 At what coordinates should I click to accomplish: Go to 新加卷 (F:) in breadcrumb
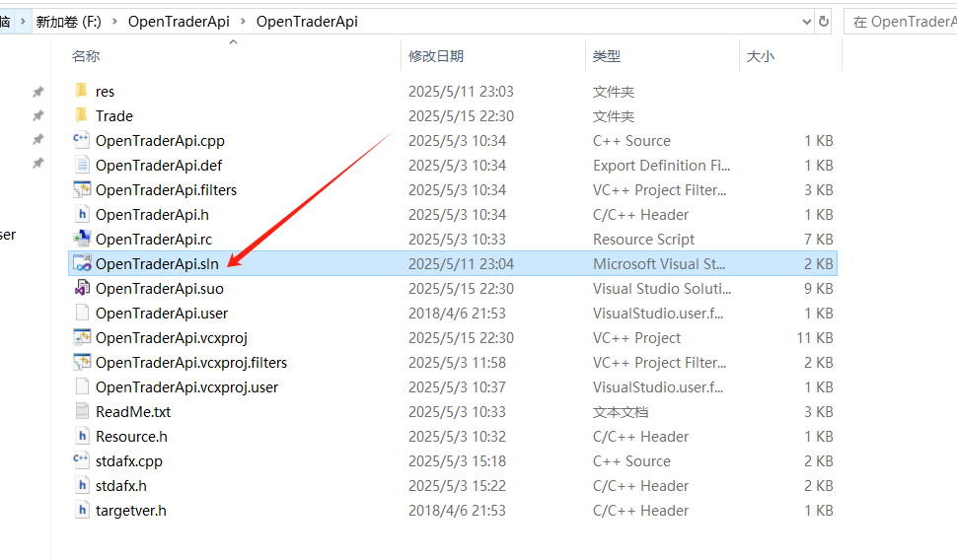[x=68, y=22]
